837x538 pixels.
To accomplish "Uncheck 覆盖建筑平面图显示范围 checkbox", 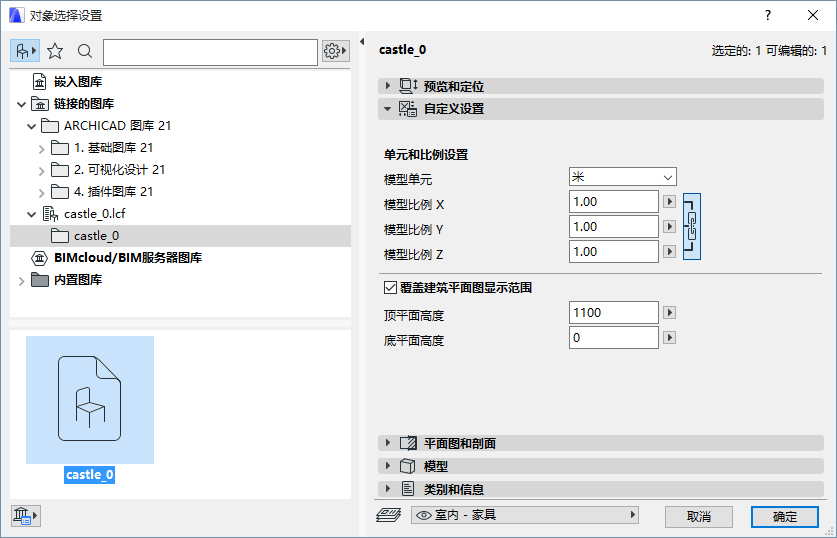I will click(391, 288).
